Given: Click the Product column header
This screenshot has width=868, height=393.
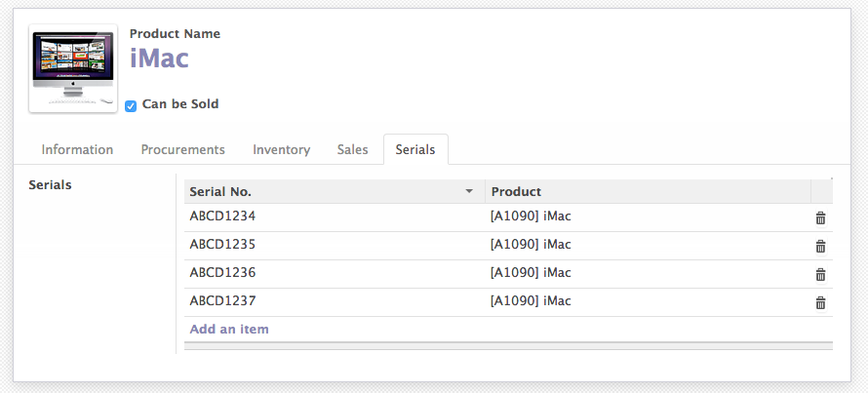Looking at the screenshot, I should click(x=648, y=191).
